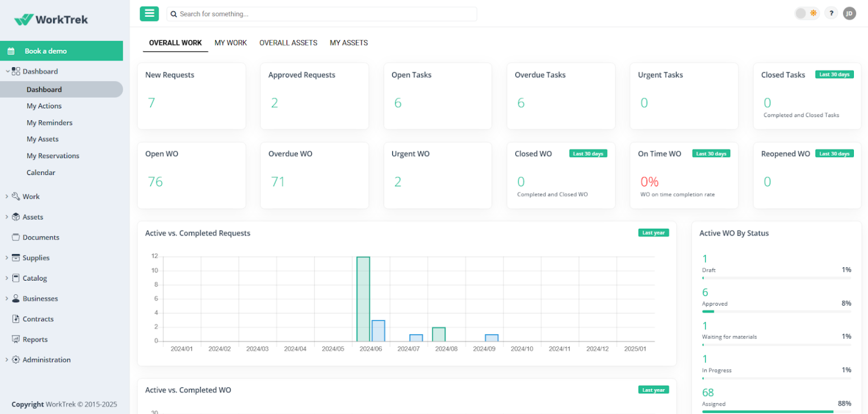868x414 pixels.
Task: Open Supplies using its sidebar icon
Action: point(15,258)
